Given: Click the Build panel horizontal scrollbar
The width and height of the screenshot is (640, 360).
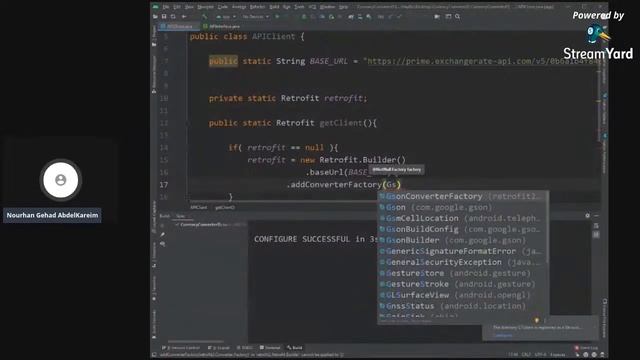Looking at the screenshot, I should click(x=196, y=341).
